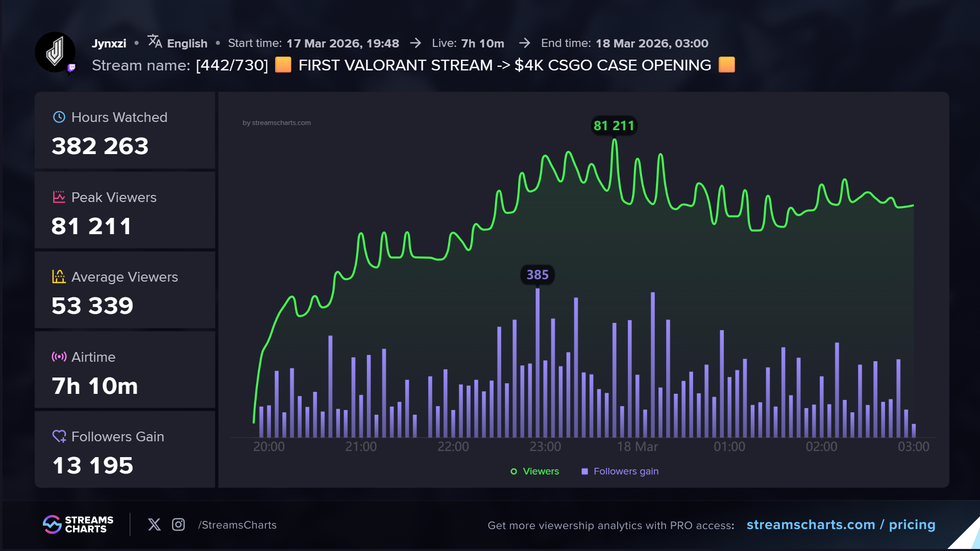980x551 pixels.
Task: Click the Followers Gain label
Action: [118, 437]
